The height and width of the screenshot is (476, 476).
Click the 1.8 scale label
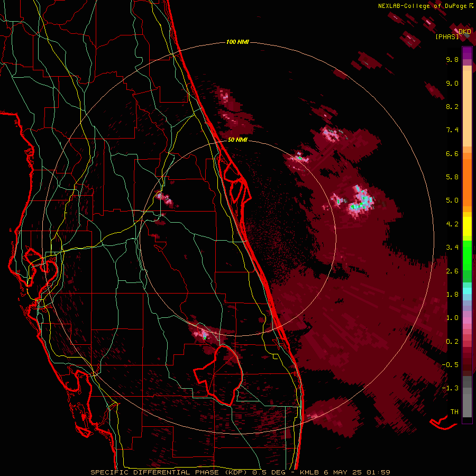pyautogui.click(x=452, y=295)
